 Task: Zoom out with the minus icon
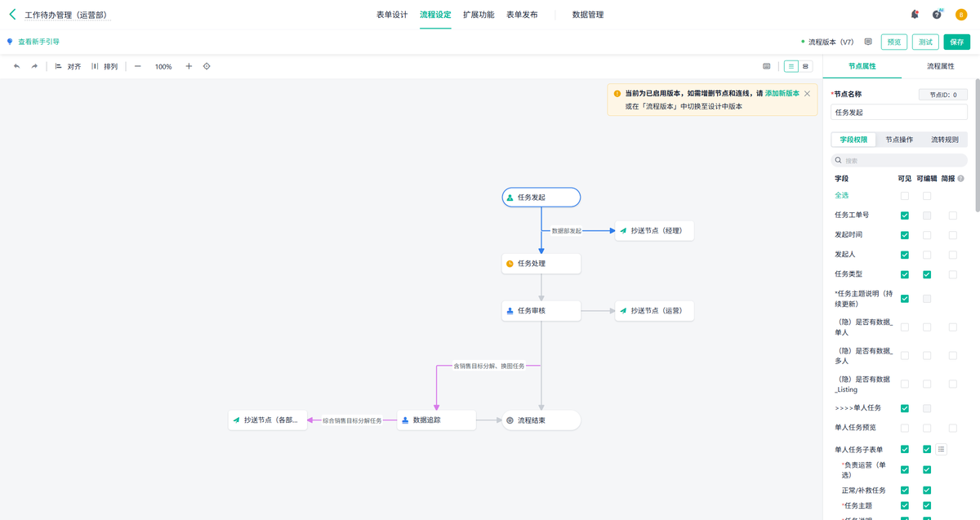[x=137, y=66]
